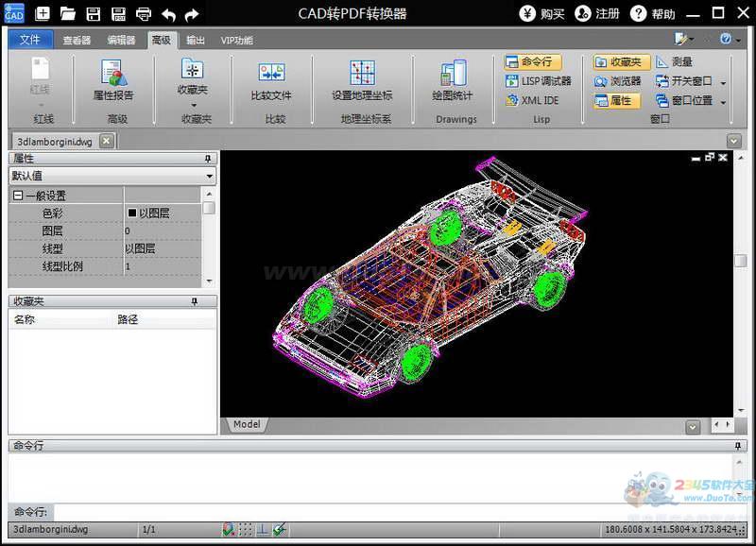Click the save as PDF icon
The width and height of the screenshot is (756, 546).
coord(118,13)
